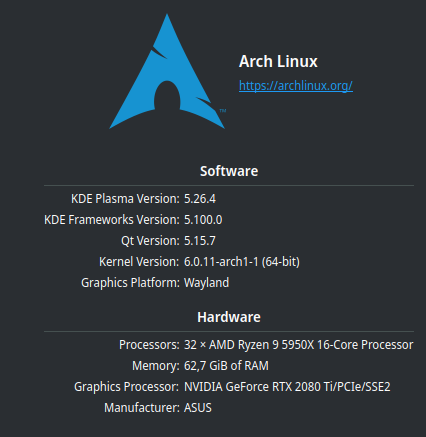Open the archlinux.org link
Image resolution: width=426 pixels, height=437 pixels.
296,86
